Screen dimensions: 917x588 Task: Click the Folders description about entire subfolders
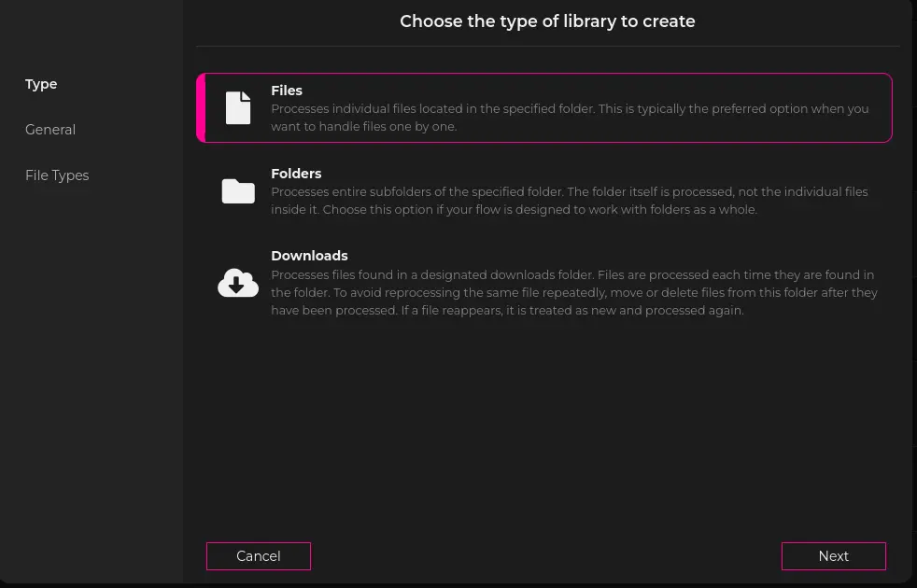(x=569, y=201)
